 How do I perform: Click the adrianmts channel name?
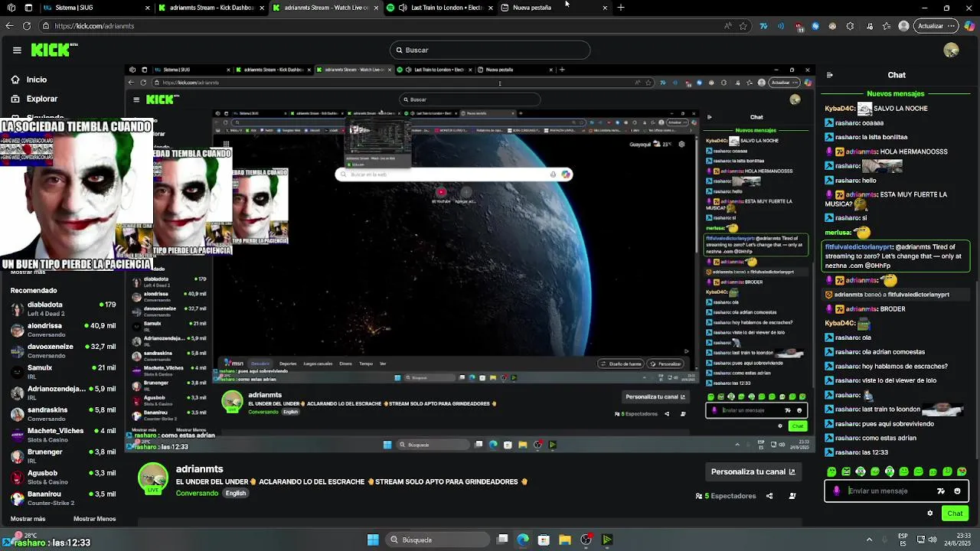click(200, 469)
